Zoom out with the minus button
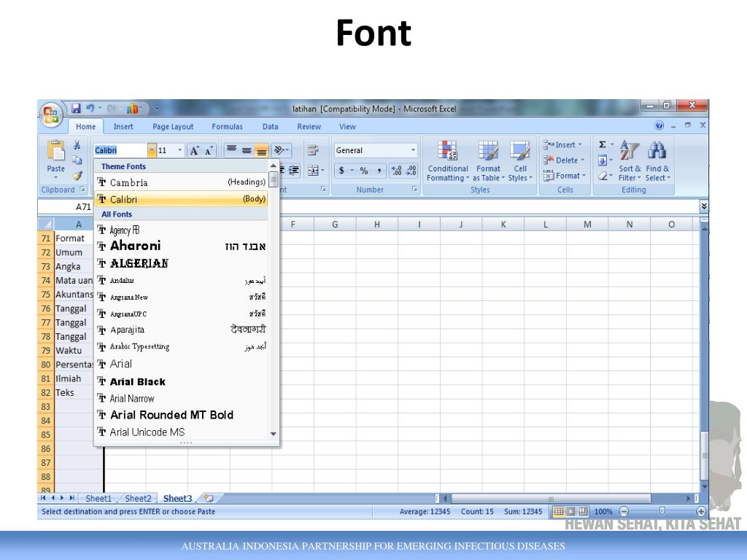 (x=624, y=512)
